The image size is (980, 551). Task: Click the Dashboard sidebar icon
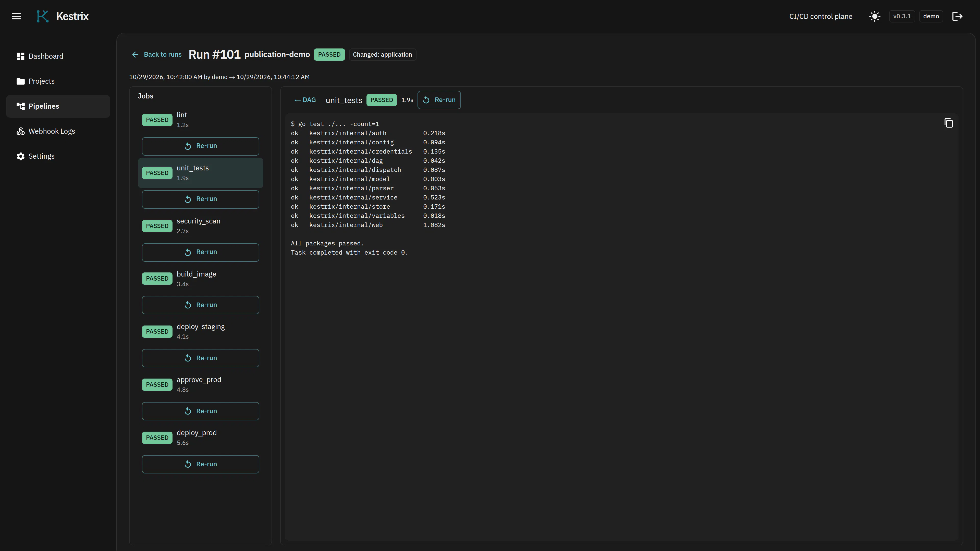(20, 56)
